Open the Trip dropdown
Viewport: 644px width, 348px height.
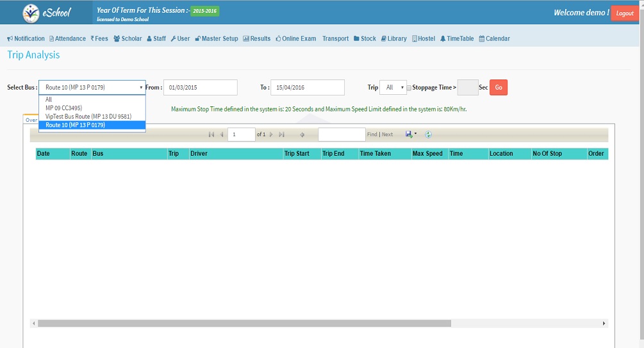[393, 87]
